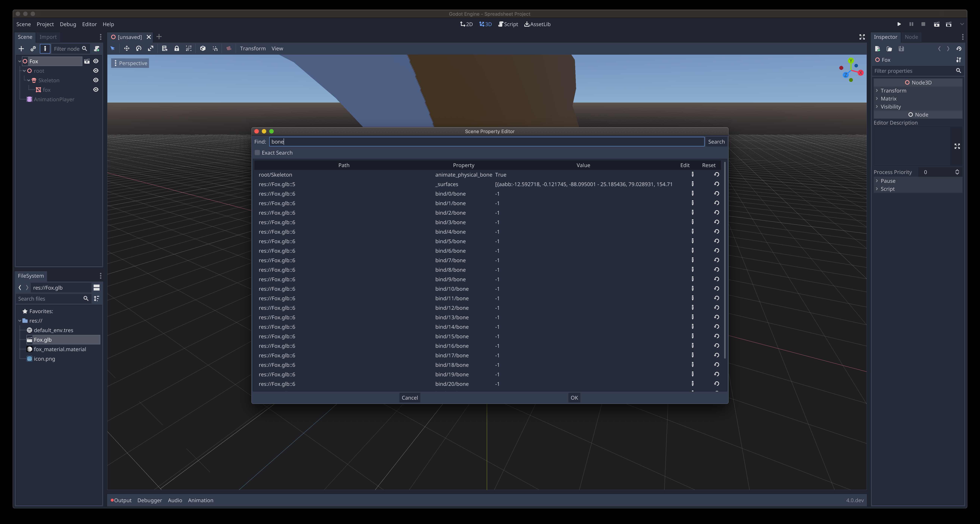Viewport: 980px width, 524px height.
Task: Add a child node with the plus icon
Action: click(x=21, y=49)
